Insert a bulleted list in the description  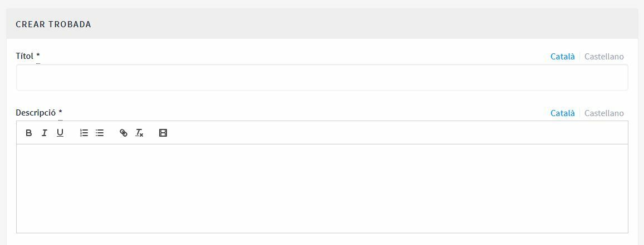point(100,133)
